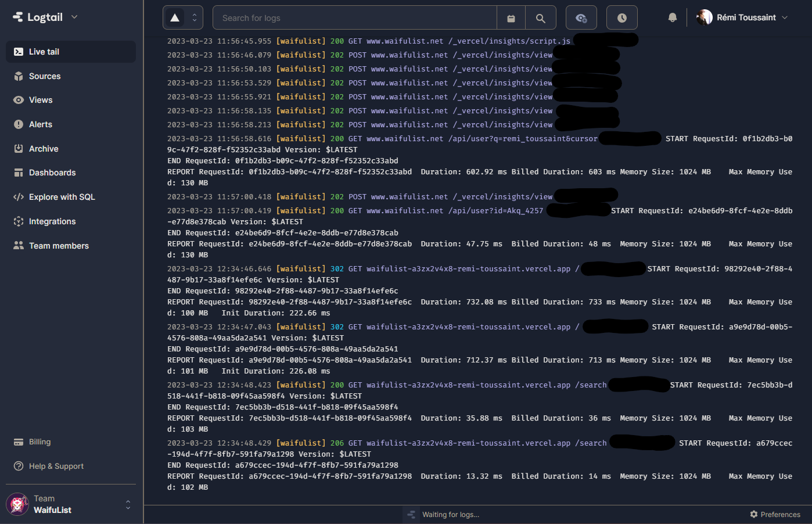Click REPORT line with Duration 732.08 ms

pos(480,307)
